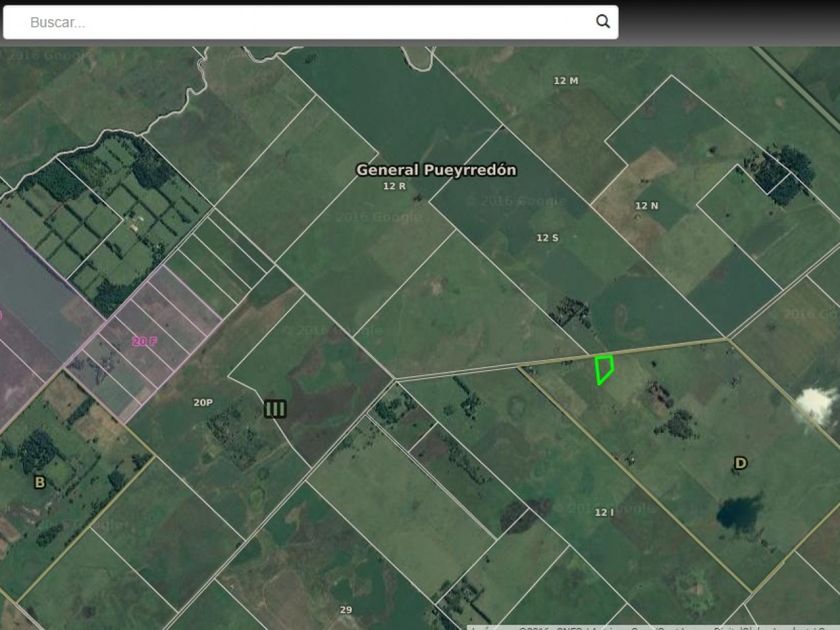840x630 pixels.
Task: Click the 12 R parcel label
Action: [x=394, y=186]
